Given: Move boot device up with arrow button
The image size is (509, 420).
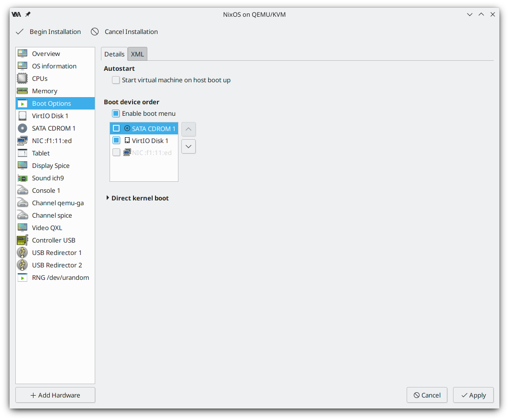Looking at the screenshot, I should coord(188,129).
